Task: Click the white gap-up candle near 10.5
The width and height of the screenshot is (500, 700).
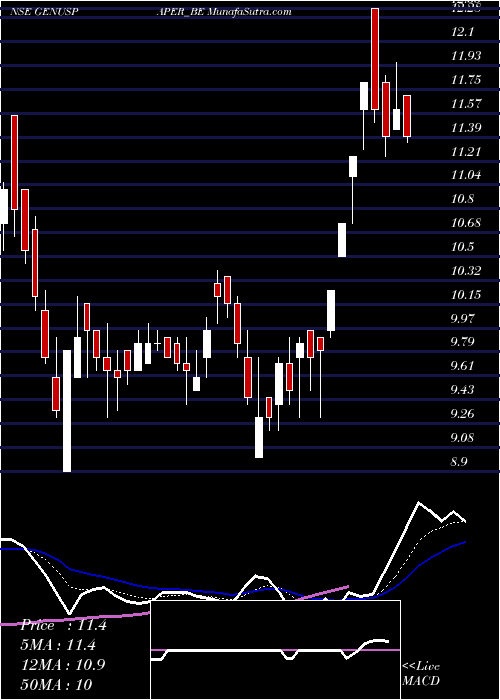Action: (342, 240)
